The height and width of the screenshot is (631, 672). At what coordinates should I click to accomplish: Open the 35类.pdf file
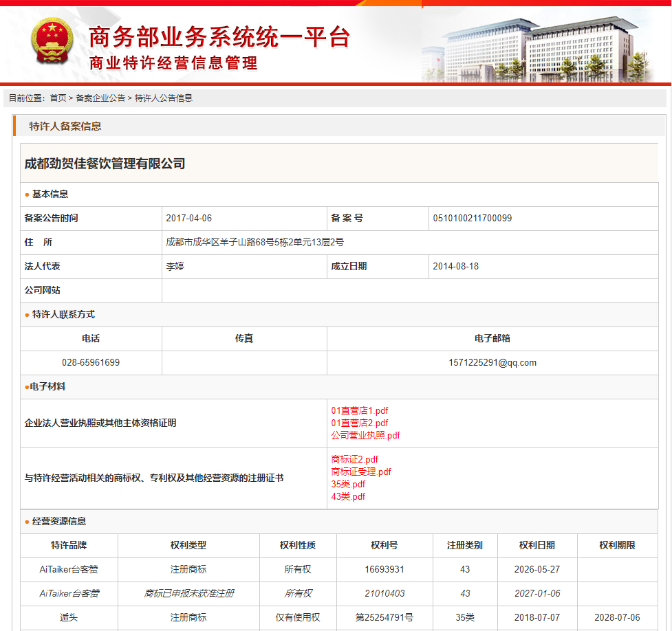[348, 484]
